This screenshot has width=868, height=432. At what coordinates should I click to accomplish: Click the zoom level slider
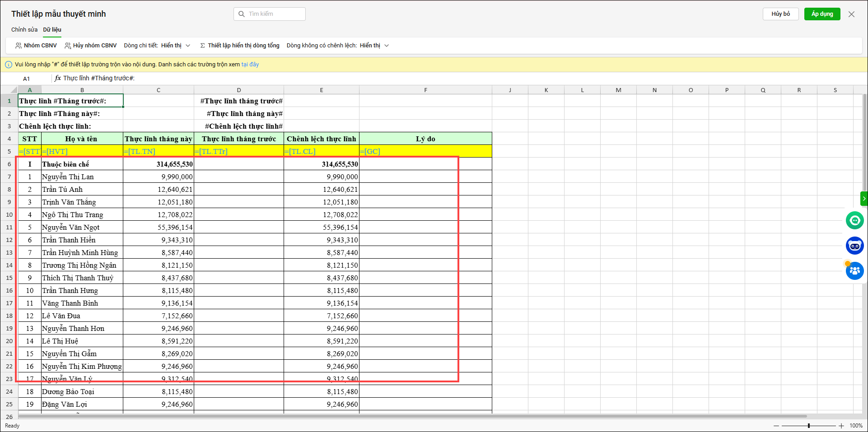click(808, 426)
